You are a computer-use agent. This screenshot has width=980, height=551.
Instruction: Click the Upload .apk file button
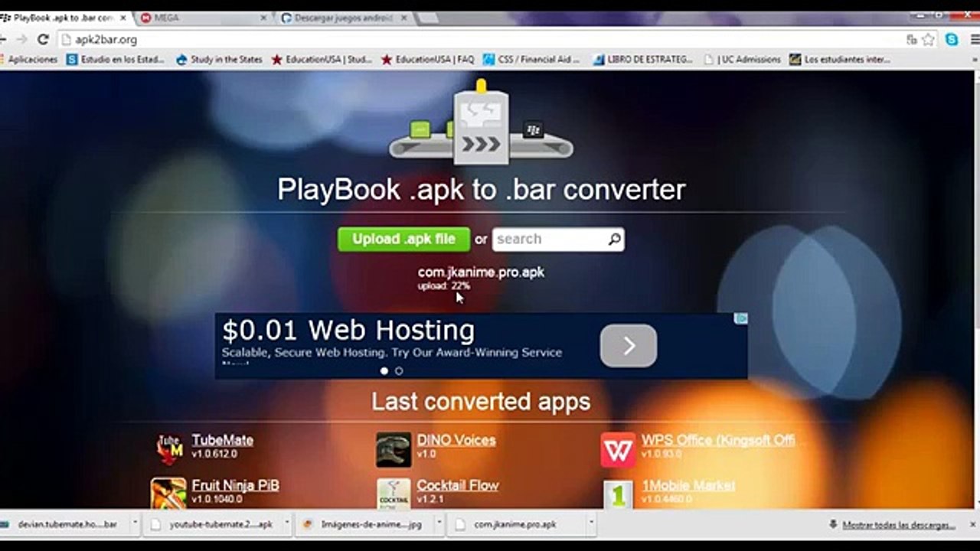click(403, 240)
